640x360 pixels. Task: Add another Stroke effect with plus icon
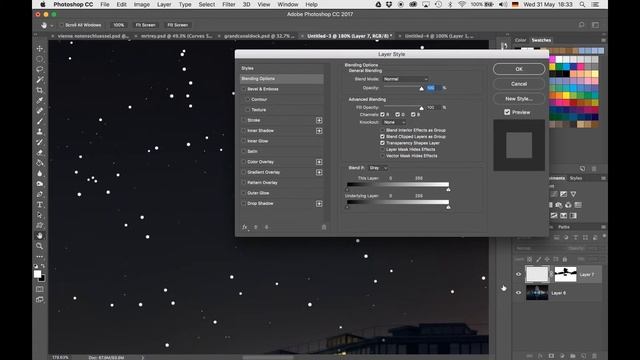[x=319, y=120]
